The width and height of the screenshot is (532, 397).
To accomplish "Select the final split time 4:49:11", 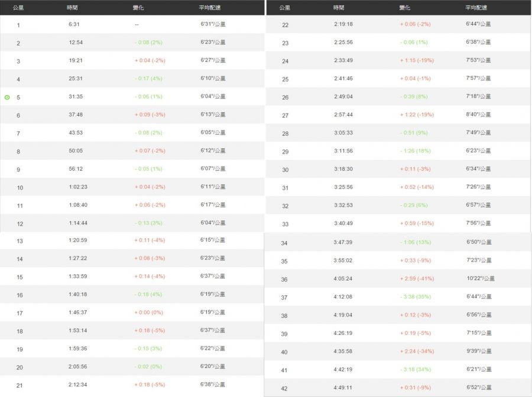I will pos(343,388).
